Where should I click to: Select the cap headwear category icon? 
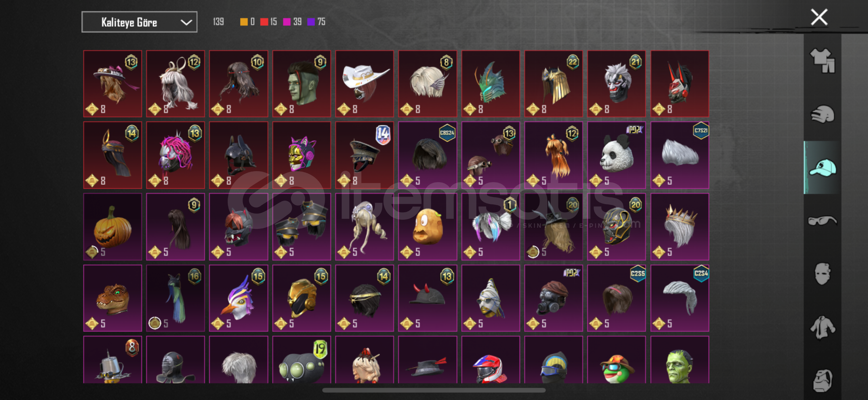pyautogui.click(x=822, y=167)
